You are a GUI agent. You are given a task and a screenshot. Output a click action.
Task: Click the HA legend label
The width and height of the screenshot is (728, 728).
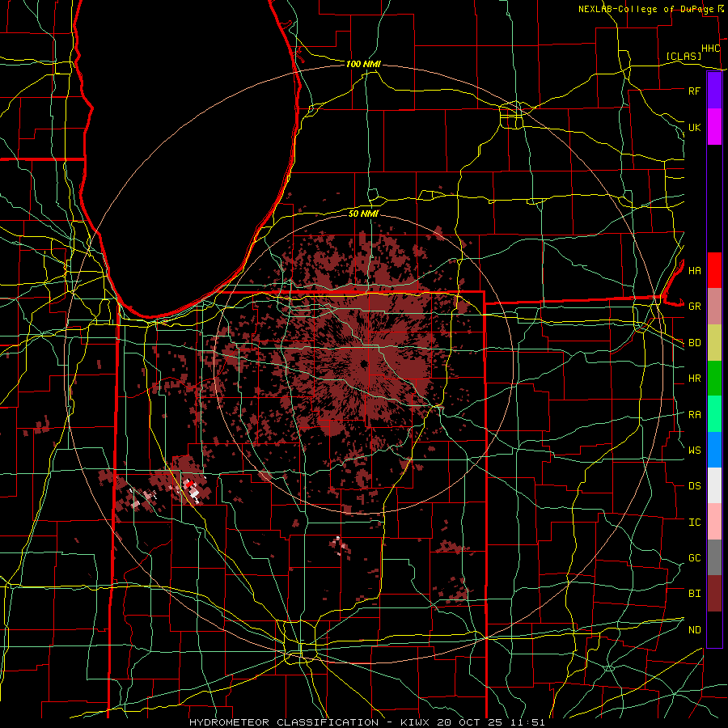(x=694, y=270)
